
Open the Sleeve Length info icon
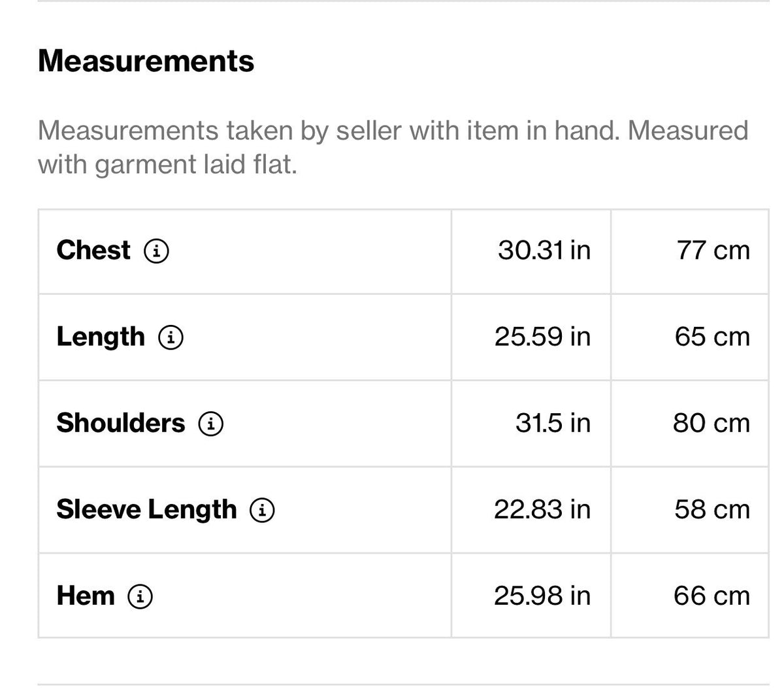[262, 510]
